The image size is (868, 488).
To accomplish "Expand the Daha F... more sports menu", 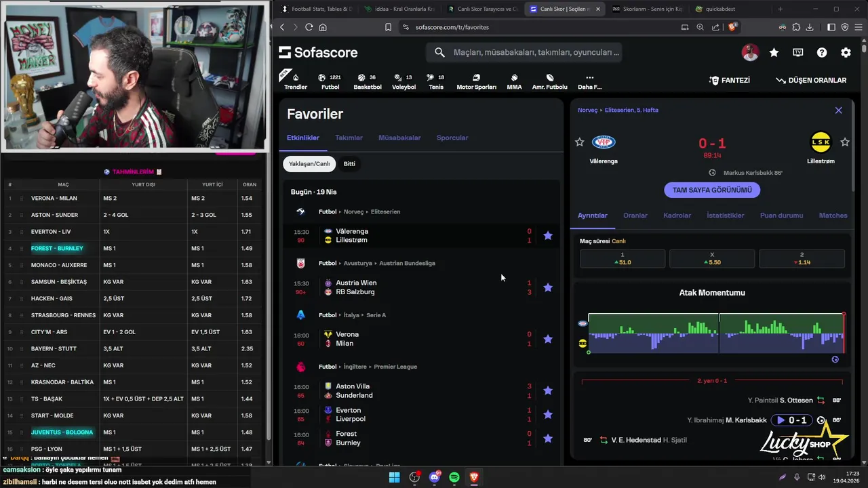I will (x=589, y=81).
